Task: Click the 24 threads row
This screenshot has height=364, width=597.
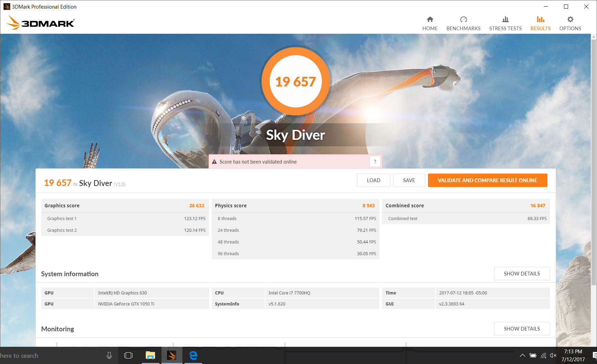Action: pyautogui.click(x=295, y=230)
